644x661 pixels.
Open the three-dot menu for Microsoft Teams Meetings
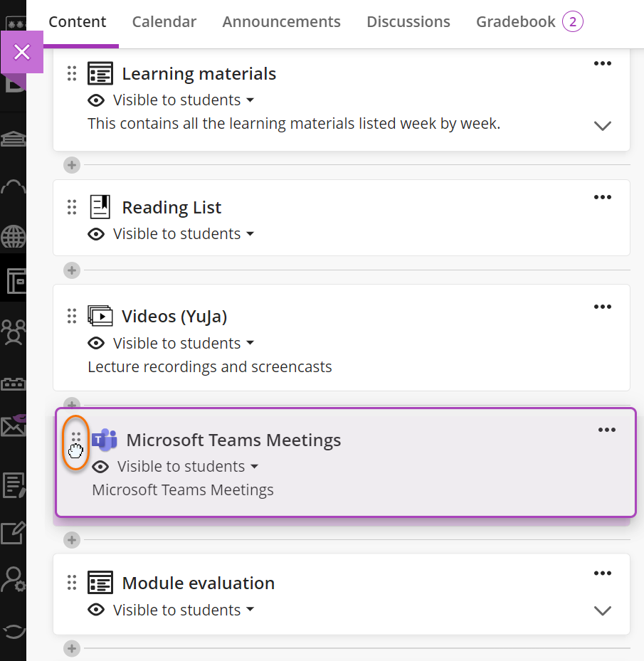pyautogui.click(x=606, y=430)
